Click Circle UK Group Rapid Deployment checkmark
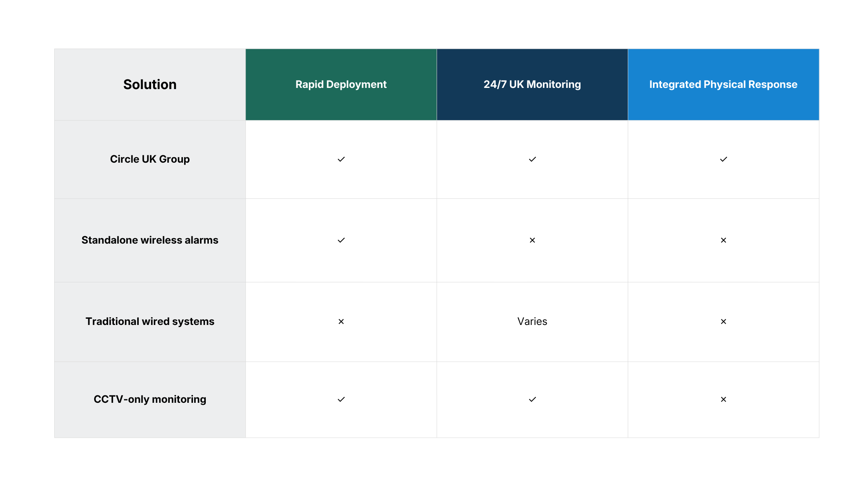The width and height of the screenshot is (868, 488). [x=341, y=159]
